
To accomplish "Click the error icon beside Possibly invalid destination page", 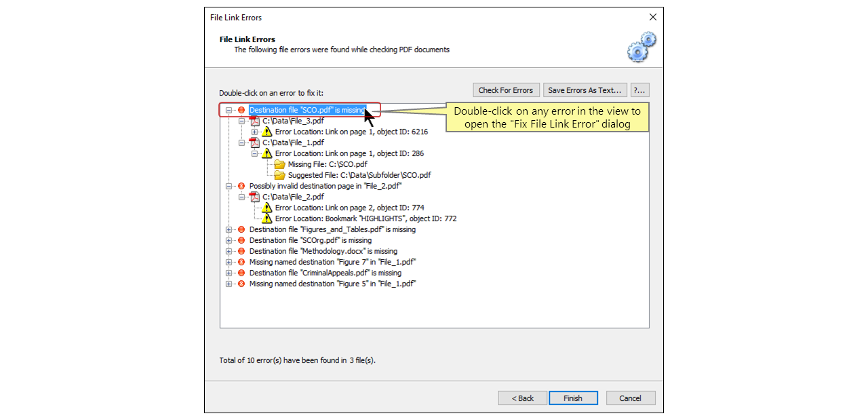I will point(241,186).
